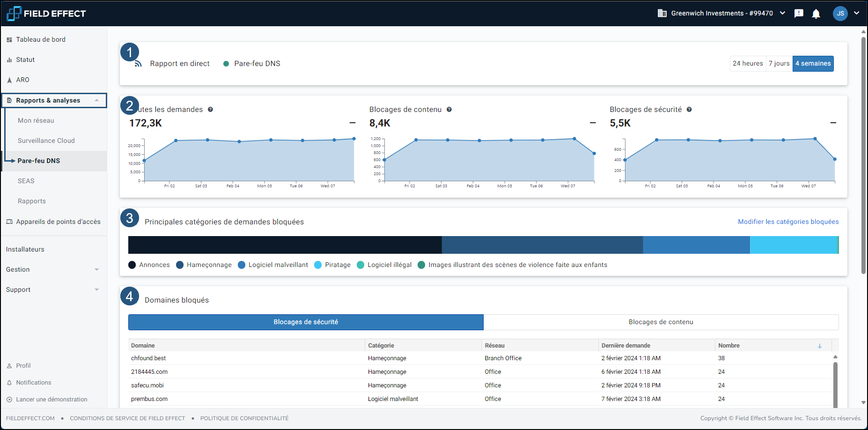
Task: Click the ARO sidebar icon
Action: (9, 80)
